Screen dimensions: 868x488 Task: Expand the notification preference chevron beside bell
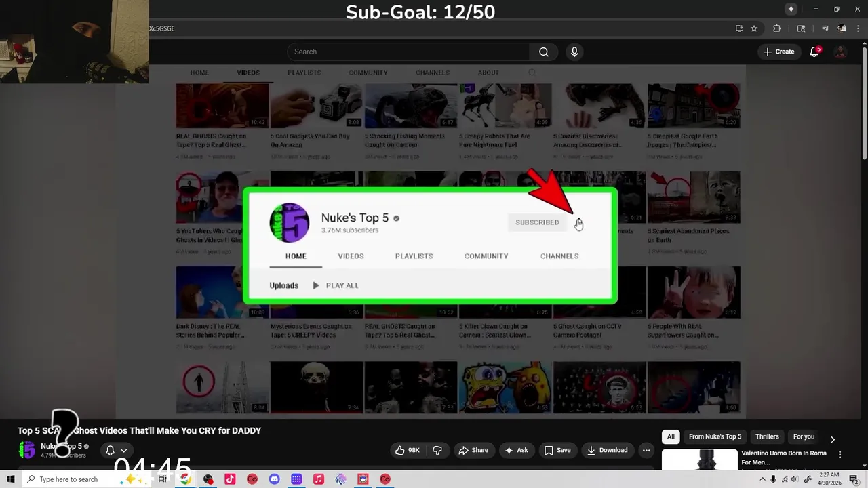click(x=123, y=450)
